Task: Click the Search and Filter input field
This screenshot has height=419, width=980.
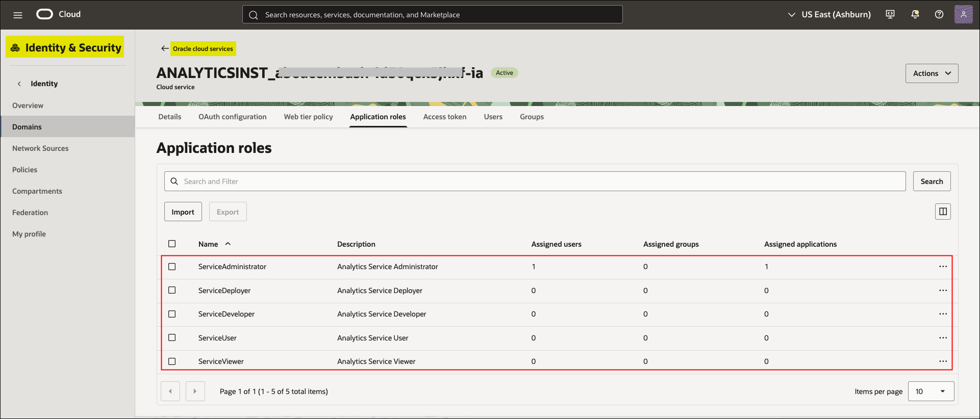Action: coord(535,181)
